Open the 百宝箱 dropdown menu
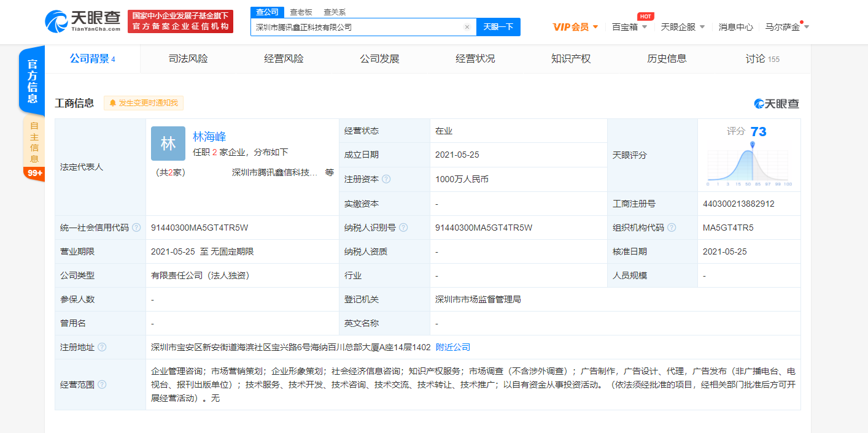 (x=629, y=27)
